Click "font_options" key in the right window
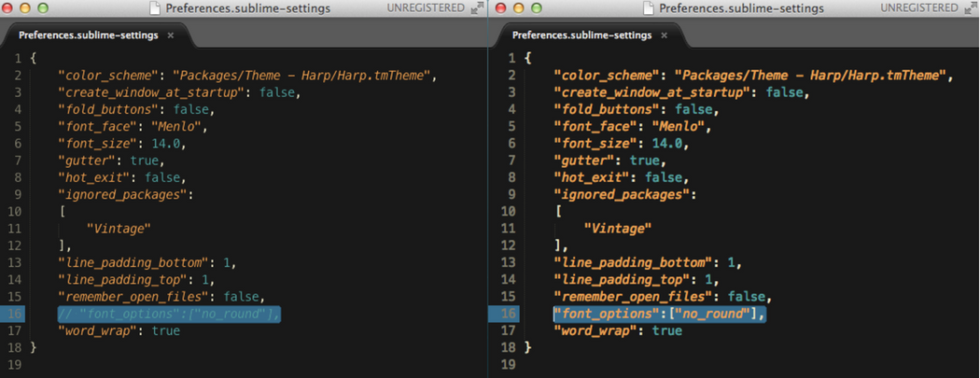Viewport: 980px width, 378px height. [608, 314]
